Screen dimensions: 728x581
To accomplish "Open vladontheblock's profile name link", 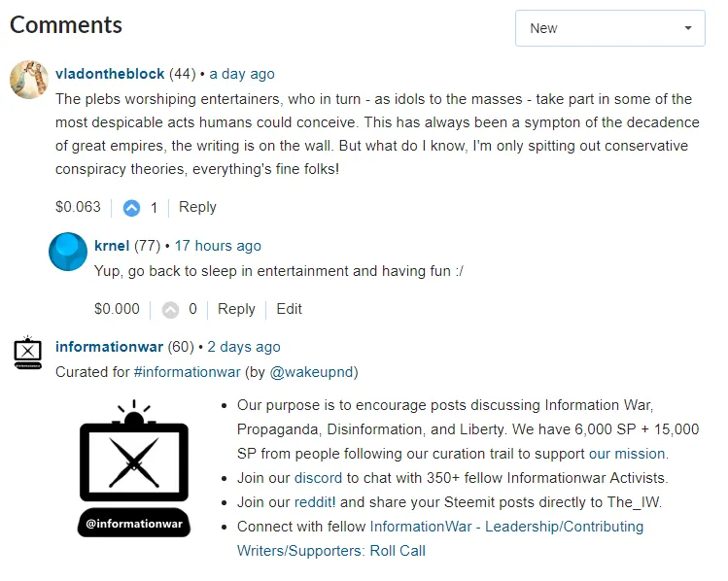I will click(110, 74).
